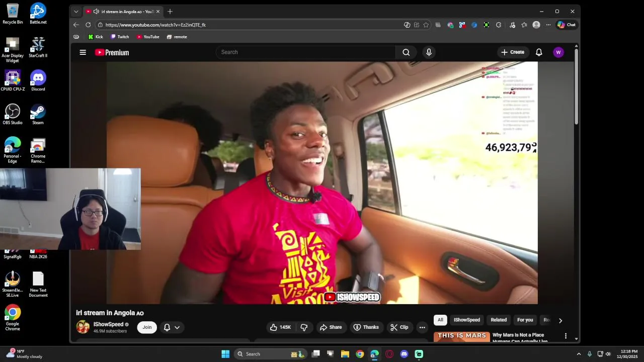Search with your voice microphone icon
This screenshot has height=362, width=644.
pos(429,52)
